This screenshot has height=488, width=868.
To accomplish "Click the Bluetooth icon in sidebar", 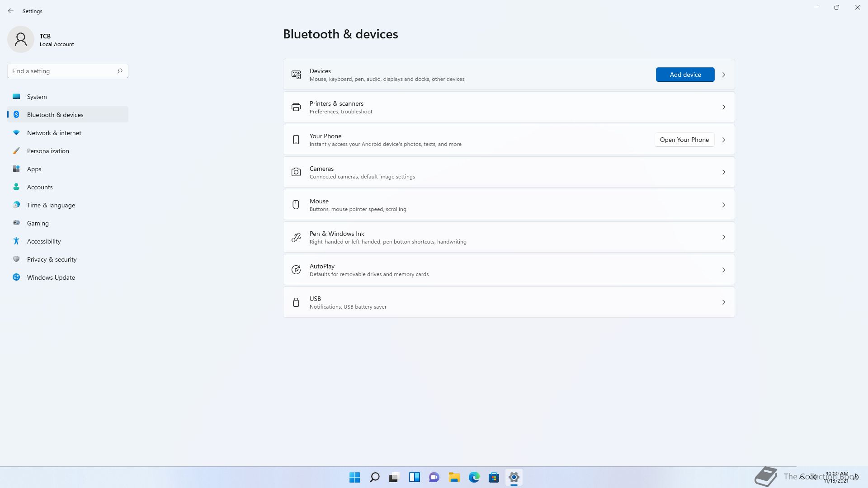I will coord(16,115).
